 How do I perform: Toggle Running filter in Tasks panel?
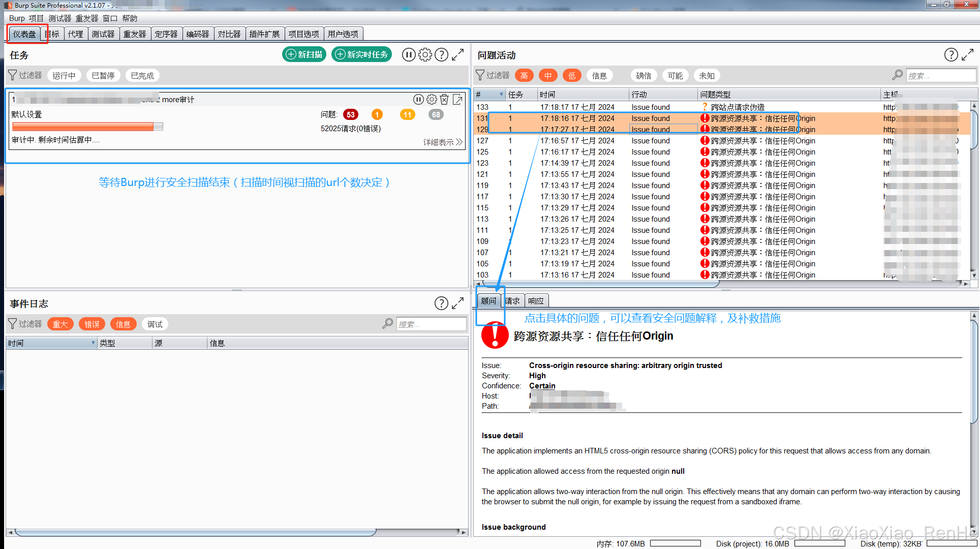64,75
